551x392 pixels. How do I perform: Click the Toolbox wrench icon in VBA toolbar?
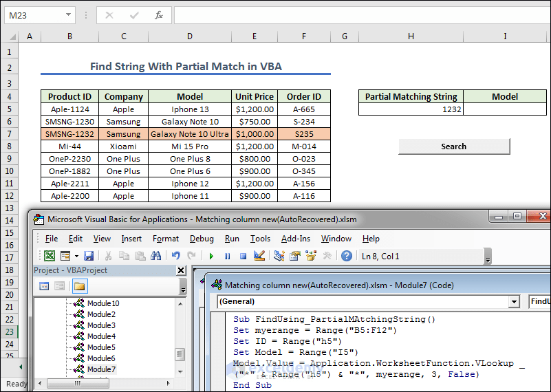[x=327, y=256]
